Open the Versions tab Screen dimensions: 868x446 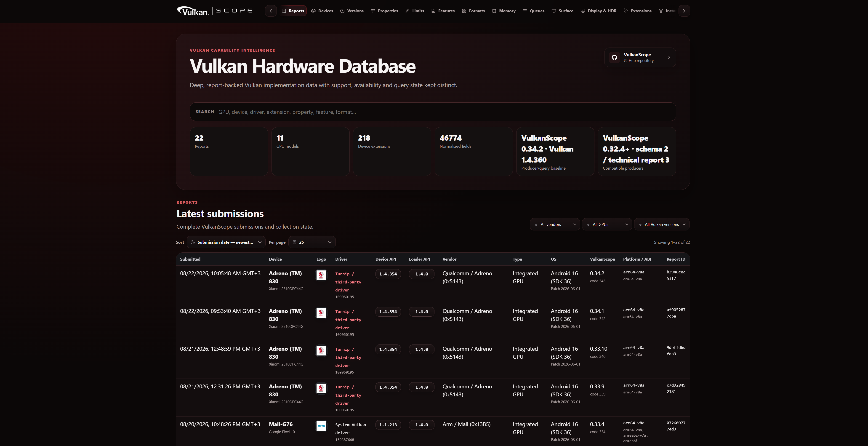(x=352, y=11)
